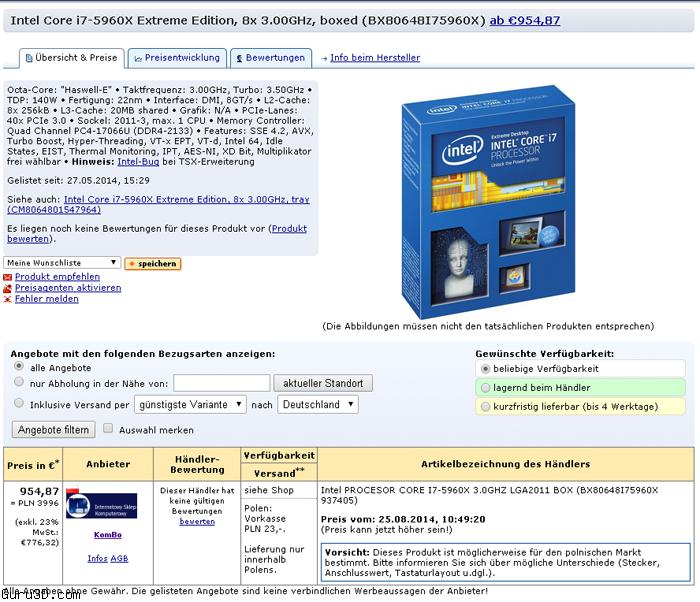Open 'Info beim Hersteller' link
The width and height of the screenshot is (700, 602).
375,58
